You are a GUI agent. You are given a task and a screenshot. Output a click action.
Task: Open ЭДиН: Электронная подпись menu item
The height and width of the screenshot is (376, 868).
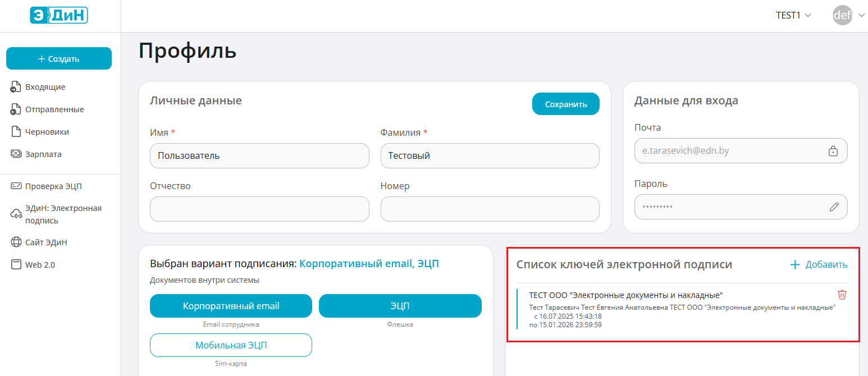63,214
